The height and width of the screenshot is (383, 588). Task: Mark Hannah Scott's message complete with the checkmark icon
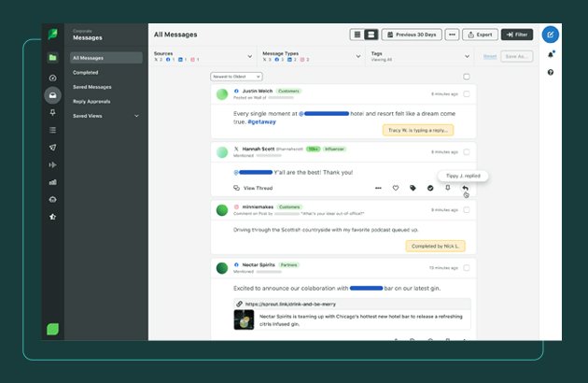[x=430, y=188]
